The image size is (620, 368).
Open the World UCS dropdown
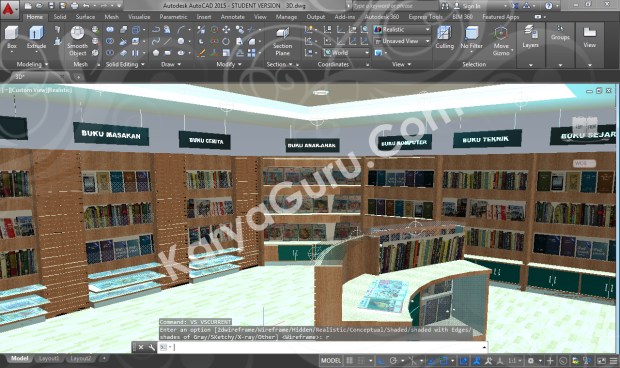pos(346,53)
